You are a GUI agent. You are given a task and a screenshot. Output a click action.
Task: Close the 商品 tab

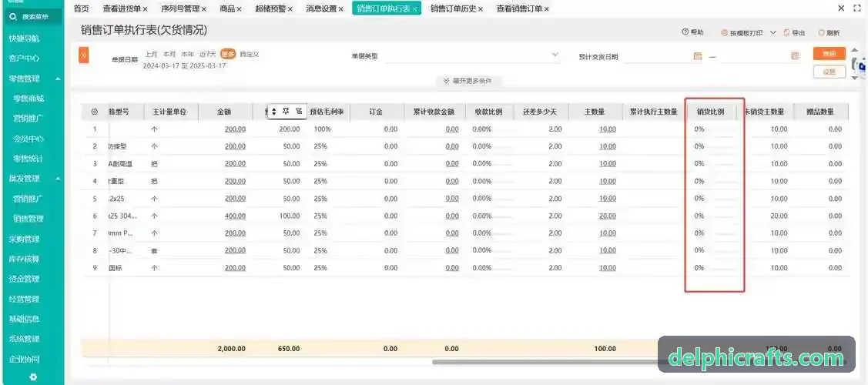coord(239,8)
